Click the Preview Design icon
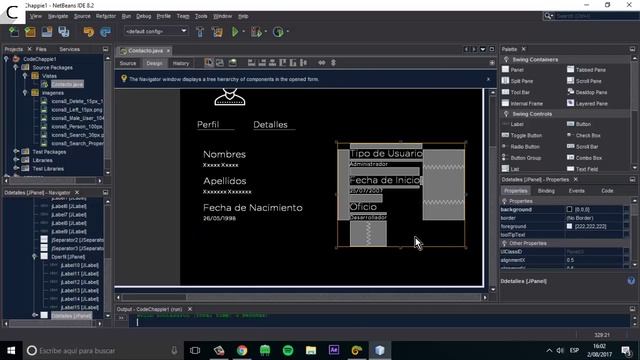Screen dimensions: 640x360 pos(233,62)
